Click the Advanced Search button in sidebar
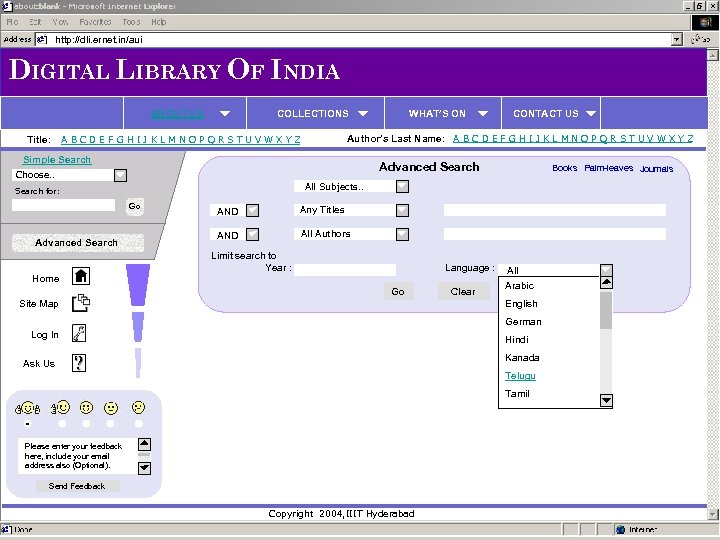 pyautogui.click(x=77, y=243)
